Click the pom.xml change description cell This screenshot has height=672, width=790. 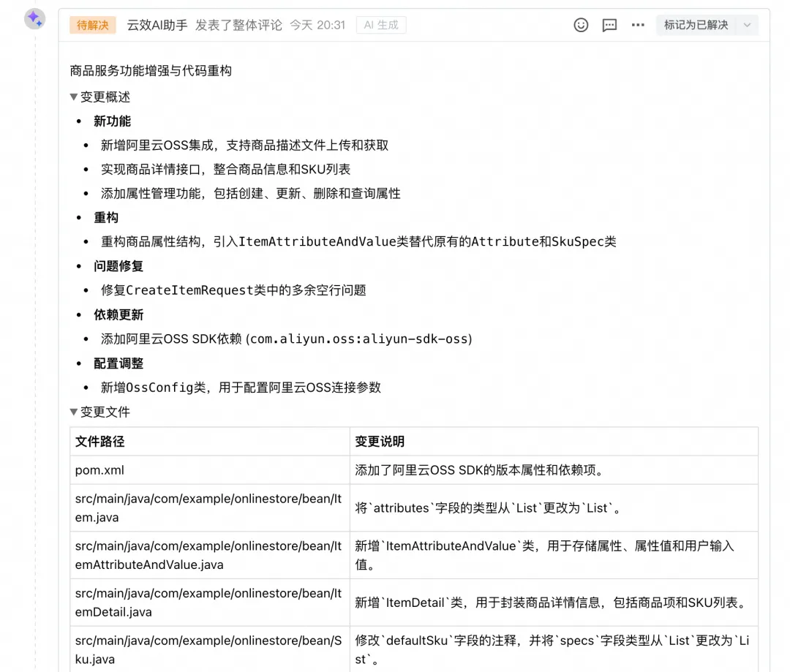click(x=554, y=470)
